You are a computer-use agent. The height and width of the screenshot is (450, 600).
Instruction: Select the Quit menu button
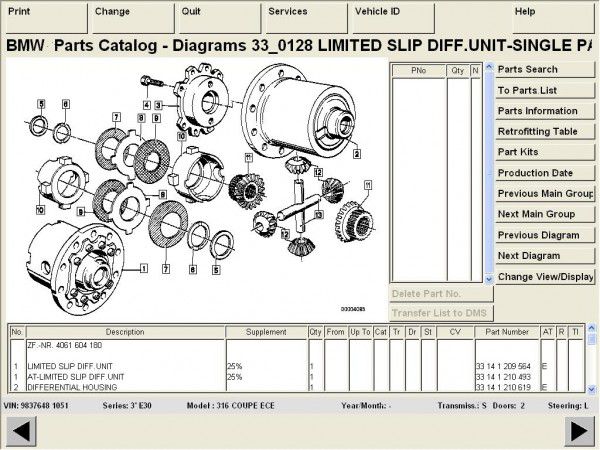point(220,18)
